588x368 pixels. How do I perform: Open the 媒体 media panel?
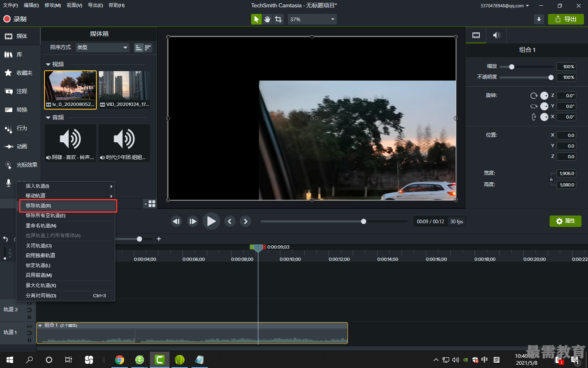coord(20,36)
